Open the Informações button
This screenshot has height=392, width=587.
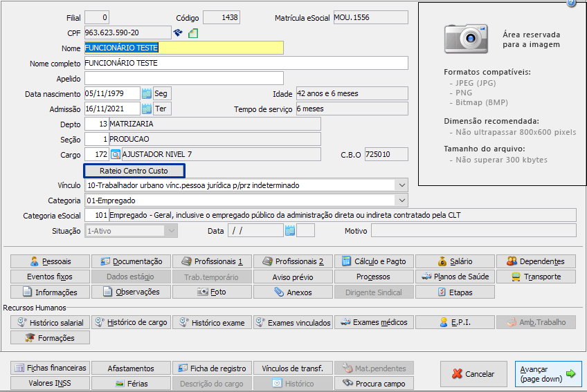tap(50, 292)
